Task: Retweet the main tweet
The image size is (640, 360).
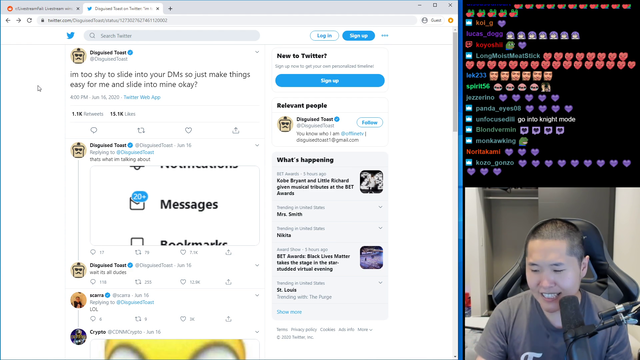Action: tap(141, 130)
